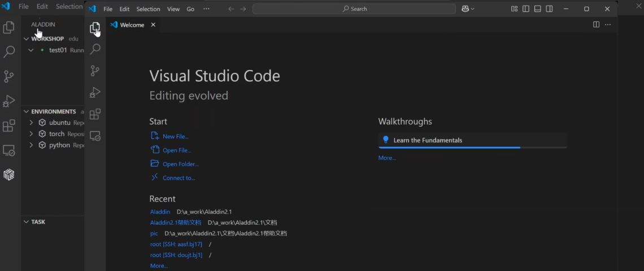Select the torch environment row
The image size is (644, 271).
53,134
